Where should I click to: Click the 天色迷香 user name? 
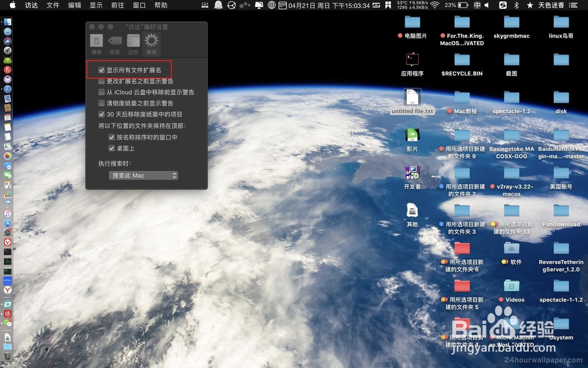(551, 5)
